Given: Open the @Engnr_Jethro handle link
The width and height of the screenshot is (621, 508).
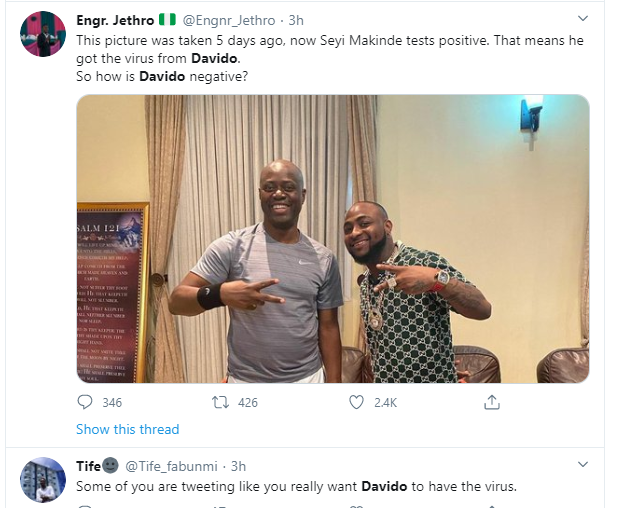Looking at the screenshot, I should pyautogui.click(x=229, y=20).
